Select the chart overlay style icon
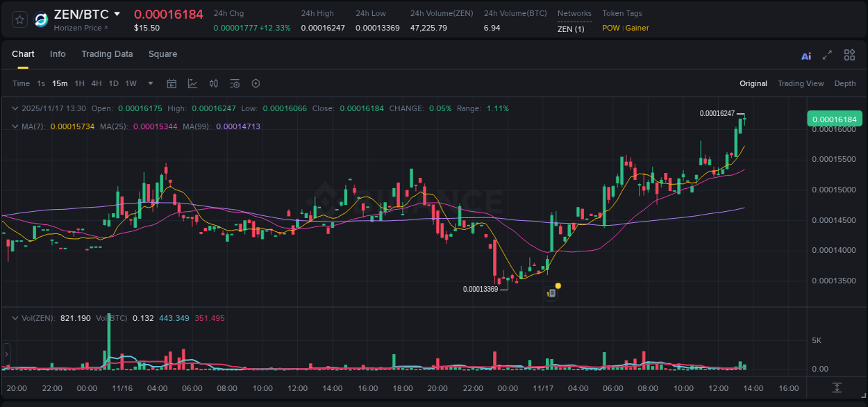 pyautogui.click(x=192, y=83)
